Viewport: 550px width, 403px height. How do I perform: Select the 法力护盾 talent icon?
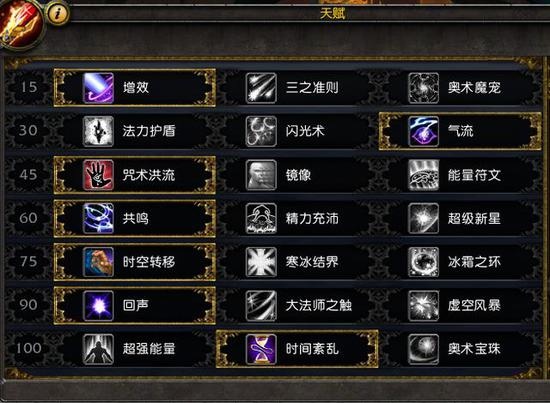pos(98,131)
